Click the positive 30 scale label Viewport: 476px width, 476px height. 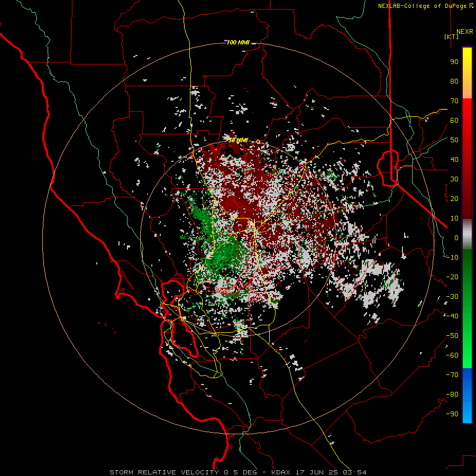(x=454, y=179)
